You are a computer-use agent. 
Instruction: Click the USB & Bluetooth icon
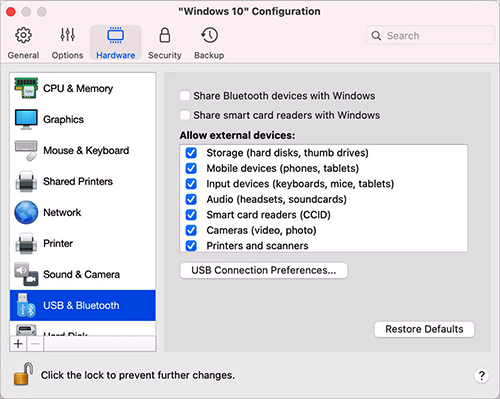pyautogui.click(x=26, y=305)
